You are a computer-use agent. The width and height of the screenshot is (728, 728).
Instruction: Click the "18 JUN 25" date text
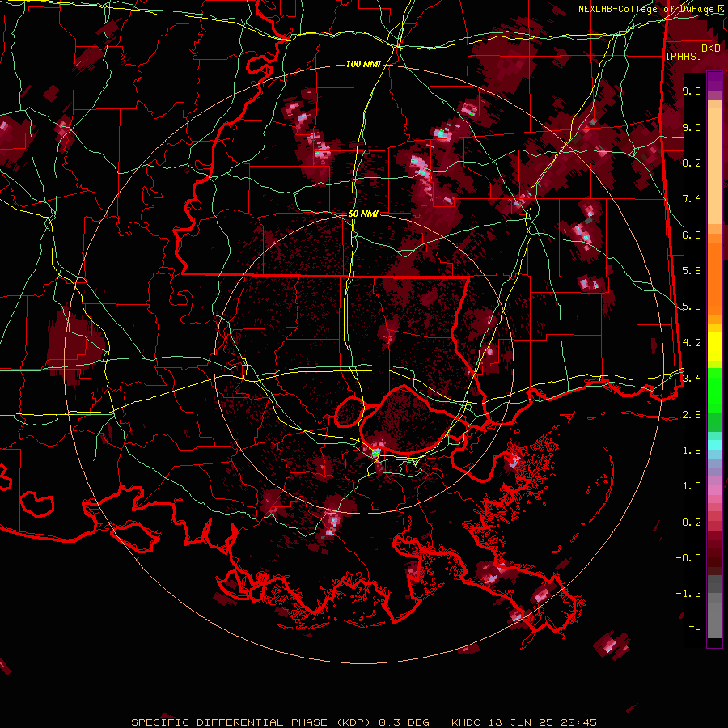(523, 722)
